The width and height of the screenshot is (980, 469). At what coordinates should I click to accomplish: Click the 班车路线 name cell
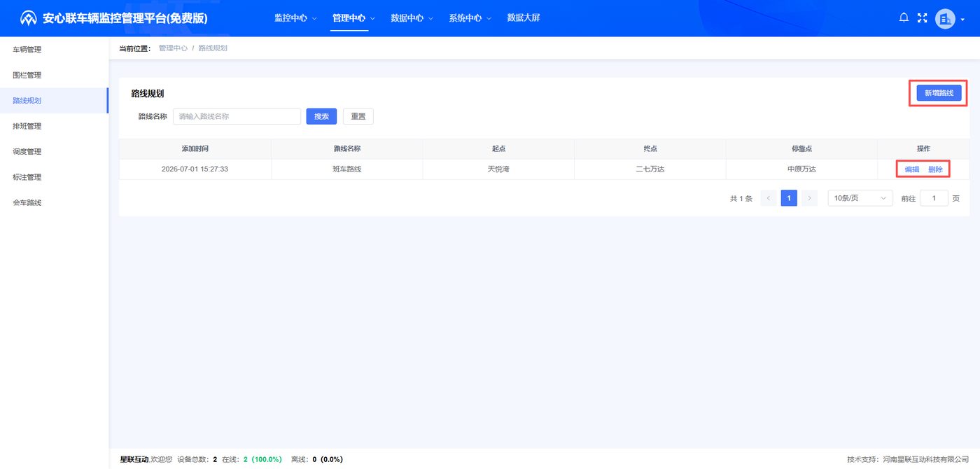[346, 169]
